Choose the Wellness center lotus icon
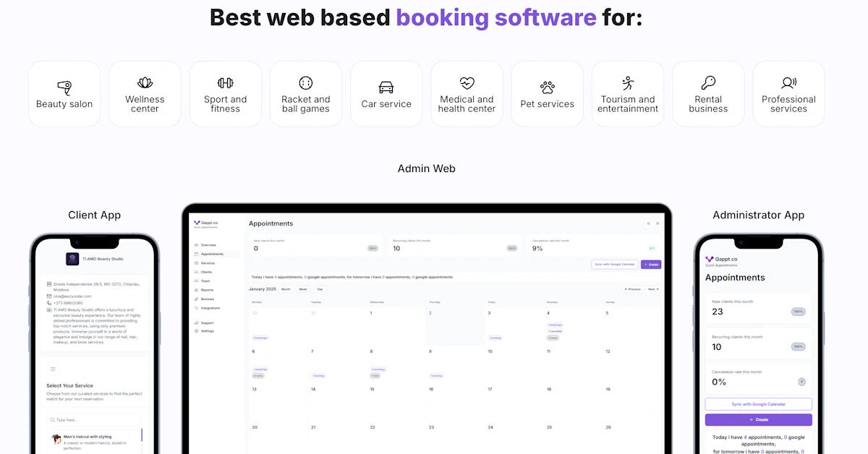Screen dimensions: 868x454 pos(145,83)
